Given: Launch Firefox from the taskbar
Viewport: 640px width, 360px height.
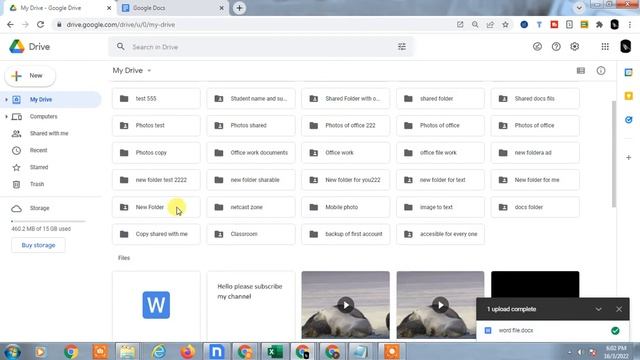Looking at the screenshot, I should click(x=187, y=351).
